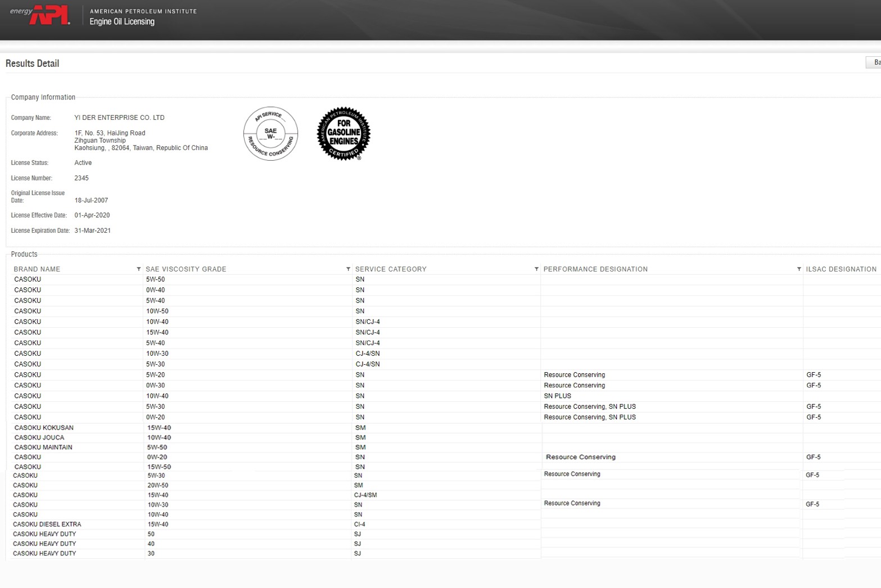Select address line Kaohsiung, 82064, Taiwan
This screenshot has height=588, width=881.
(141, 148)
